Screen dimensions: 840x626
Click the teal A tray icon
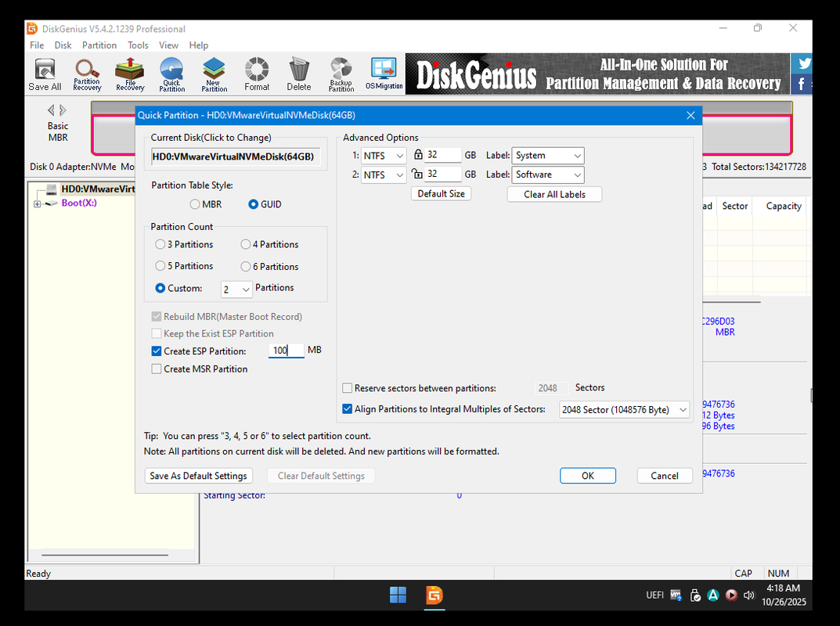713,595
